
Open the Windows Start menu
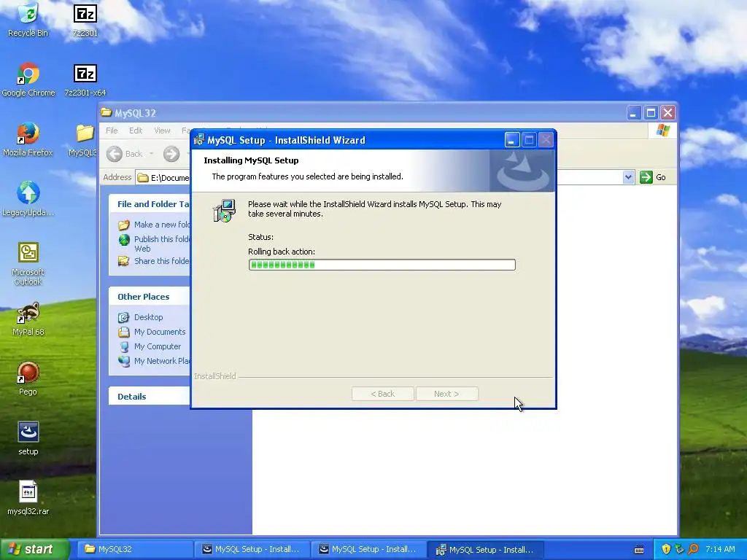(x=34, y=550)
